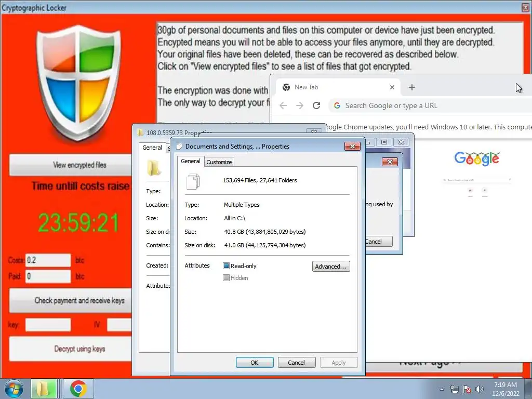Cancel the Documents and Settings Properties dialog
The width and height of the screenshot is (532, 399).
click(297, 362)
